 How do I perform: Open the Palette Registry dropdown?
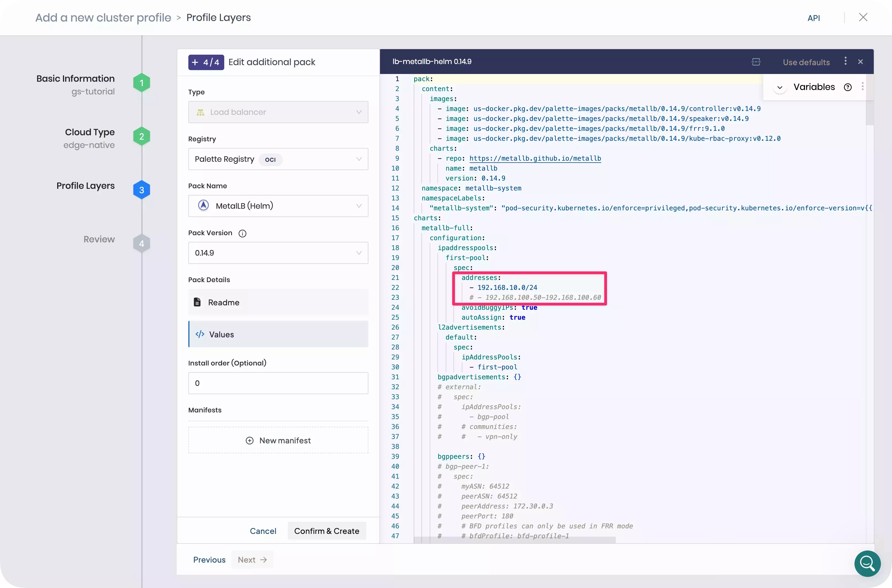tap(359, 159)
